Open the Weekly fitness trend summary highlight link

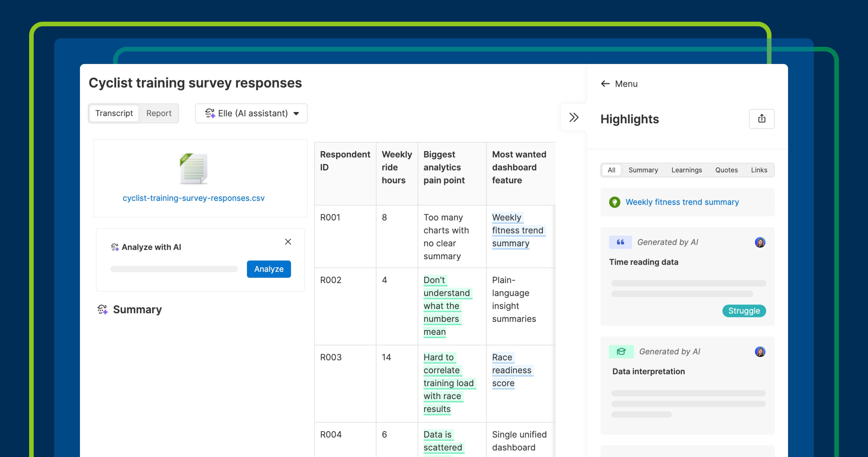[682, 202]
